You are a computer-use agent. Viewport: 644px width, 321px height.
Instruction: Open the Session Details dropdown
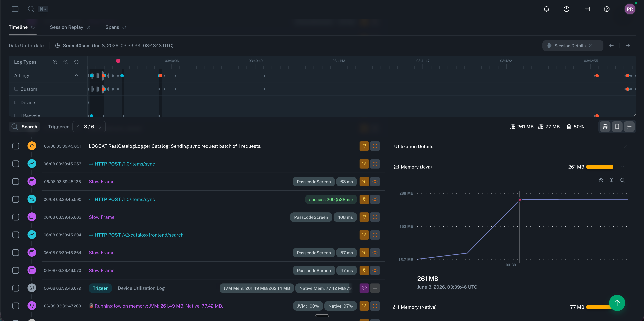tap(572, 45)
